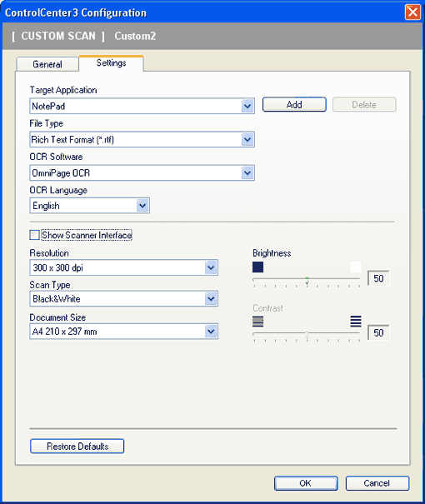Expand the Scan Type dropdown
The height and width of the screenshot is (504, 425).
coord(123,299)
